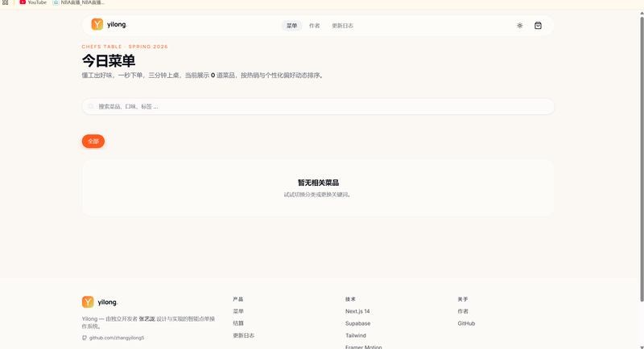Click the footer yilong brand name
The height and width of the screenshot is (349, 644).
click(x=108, y=302)
